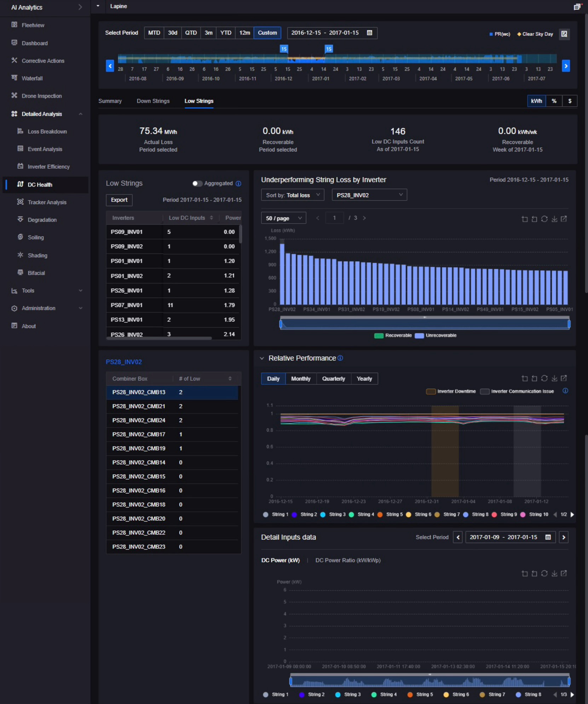Select the YTD period button
Image resolution: width=588 pixels, height=704 pixels.
coord(226,33)
